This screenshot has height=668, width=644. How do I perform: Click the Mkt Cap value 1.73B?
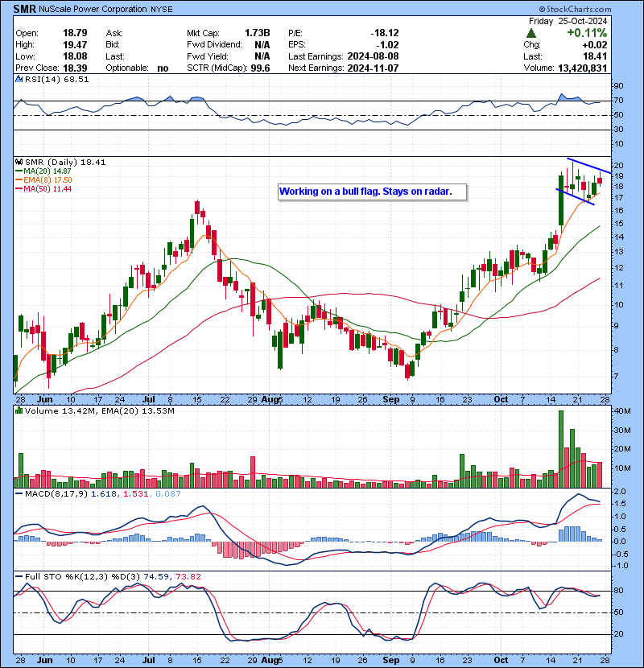coord(257,33)
